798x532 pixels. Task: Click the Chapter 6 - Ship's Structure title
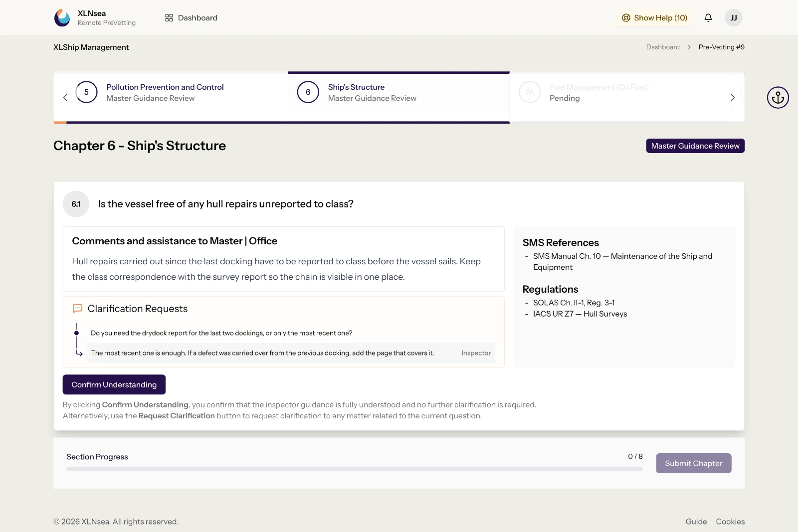tap(140, 146)
